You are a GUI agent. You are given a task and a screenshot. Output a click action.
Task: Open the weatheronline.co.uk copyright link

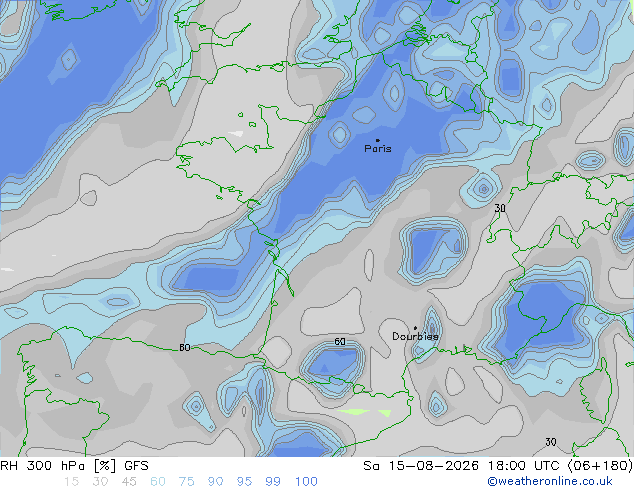tap(550, 482)
